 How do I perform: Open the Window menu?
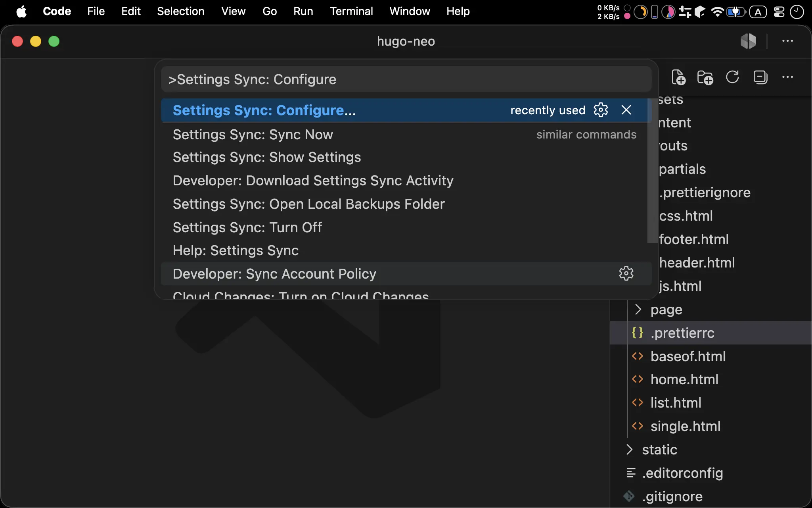tap(410, 12)
